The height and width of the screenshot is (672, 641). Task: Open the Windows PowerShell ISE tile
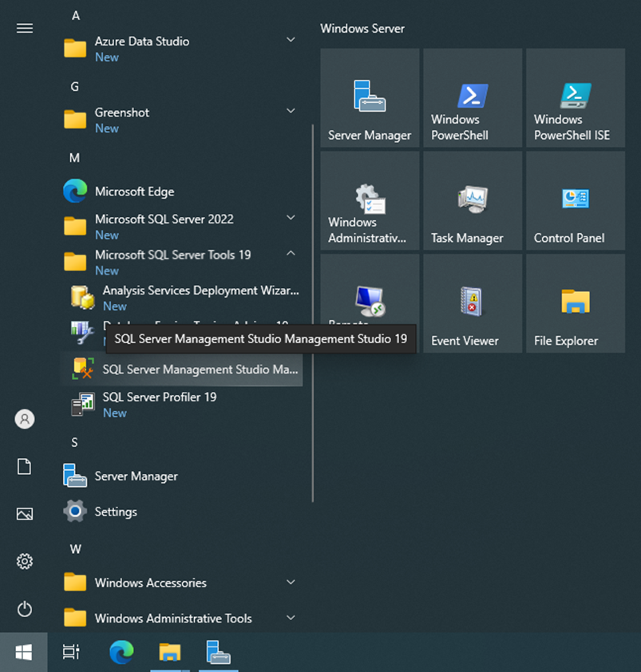pos(576,97)
